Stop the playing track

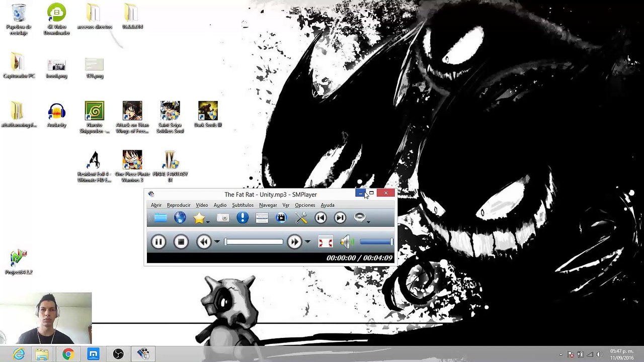[x=181, y=242]
